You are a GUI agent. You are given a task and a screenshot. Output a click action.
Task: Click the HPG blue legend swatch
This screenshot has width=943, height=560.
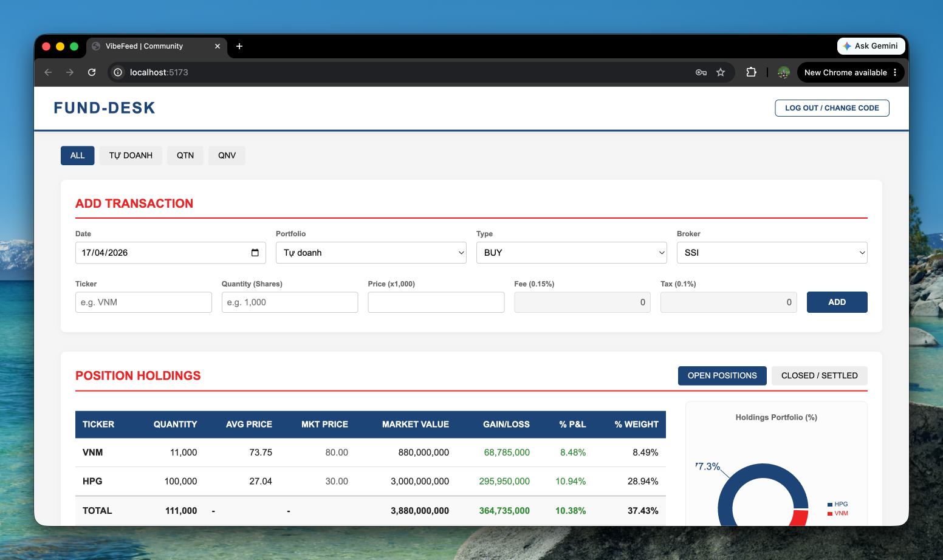tap(830, 504)
